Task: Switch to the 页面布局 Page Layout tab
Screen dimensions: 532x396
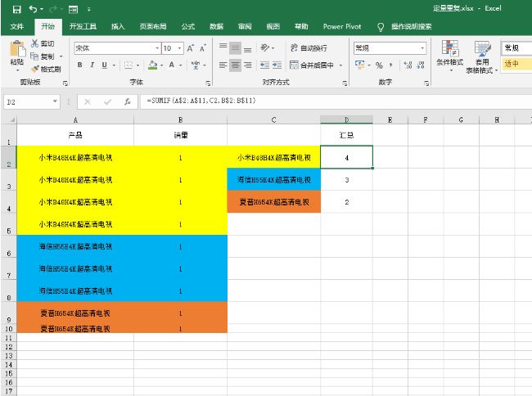Action: click(153, 26)
